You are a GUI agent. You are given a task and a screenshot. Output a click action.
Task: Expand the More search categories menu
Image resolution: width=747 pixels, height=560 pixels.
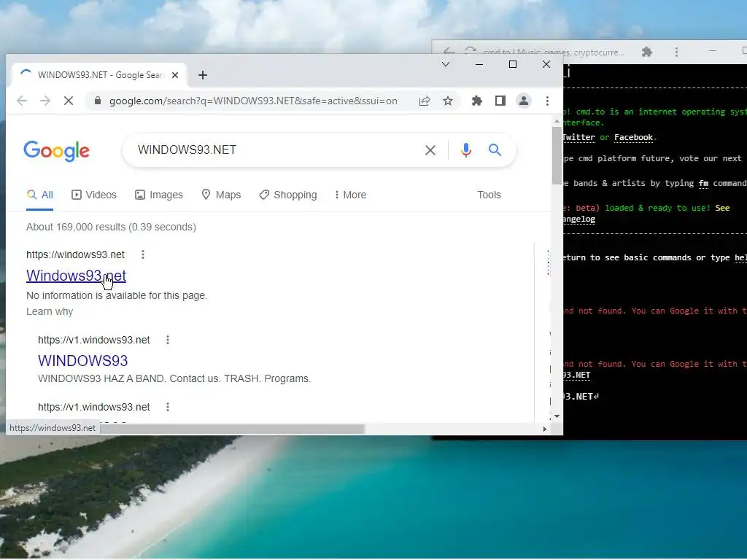coord(351,195)
